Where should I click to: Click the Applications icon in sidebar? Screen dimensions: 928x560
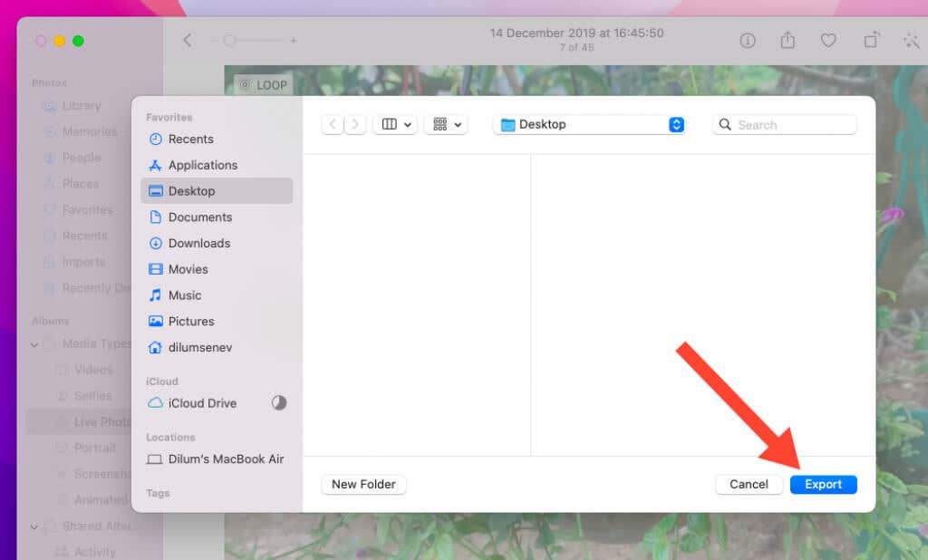[155, 165]
